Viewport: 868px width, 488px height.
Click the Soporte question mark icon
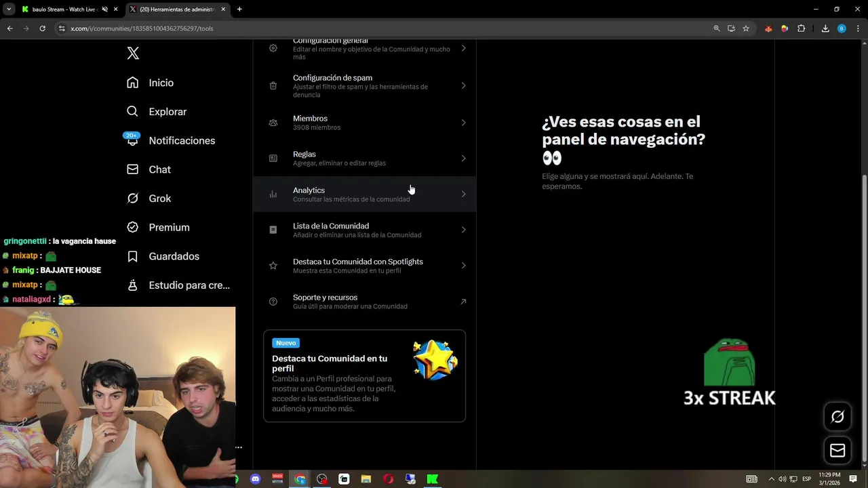pos(273,302)
